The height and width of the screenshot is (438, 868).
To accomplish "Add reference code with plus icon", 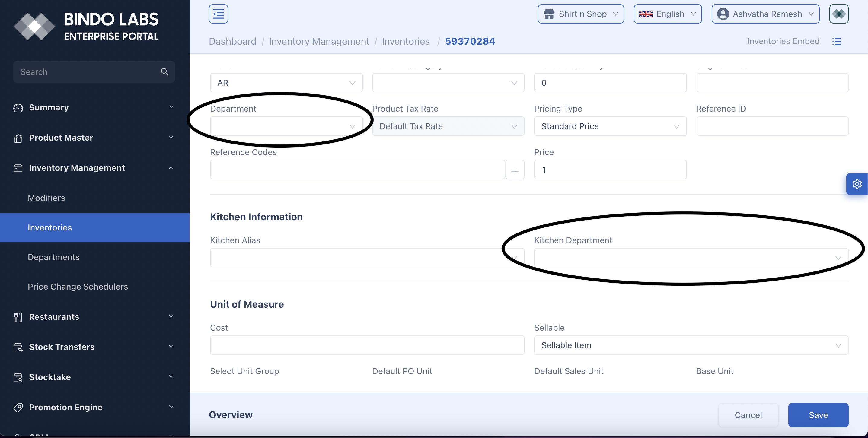I will click(x=515, y=170).
